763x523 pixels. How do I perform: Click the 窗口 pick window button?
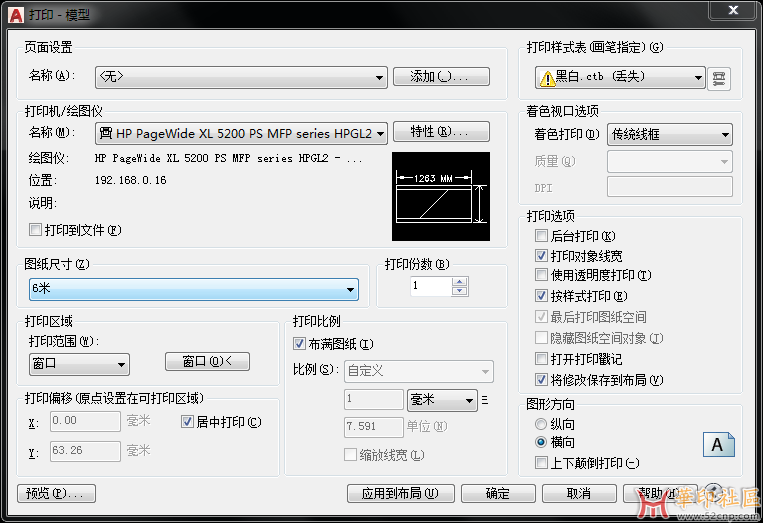[207, 361]
